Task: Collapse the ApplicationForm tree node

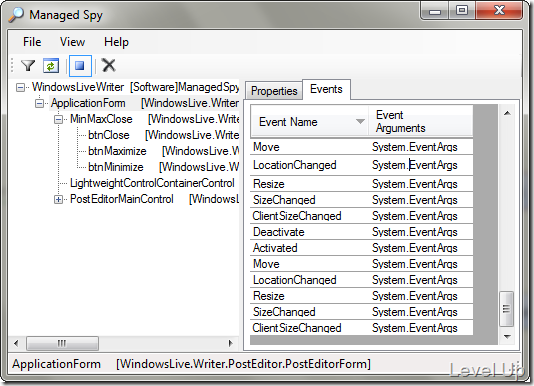Action: coord(40,103)
